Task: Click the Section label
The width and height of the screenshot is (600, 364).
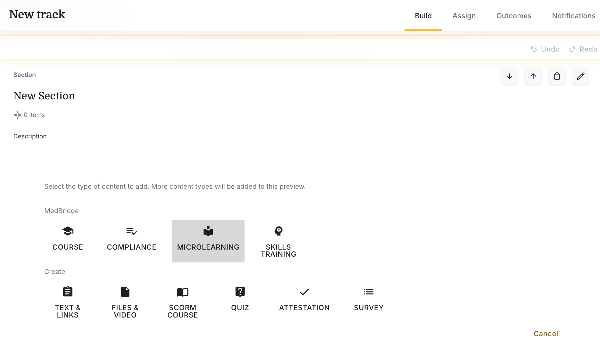Action: [25, 75]
